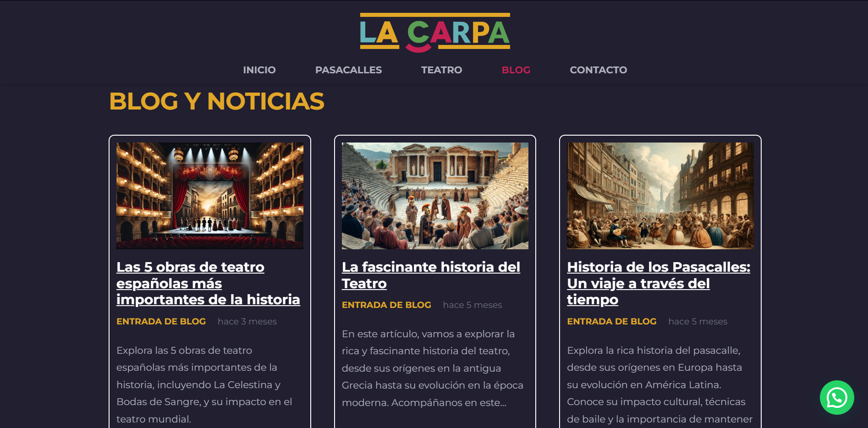Click ENTRADA DE BLOG label under Pasacalles article

612,322
